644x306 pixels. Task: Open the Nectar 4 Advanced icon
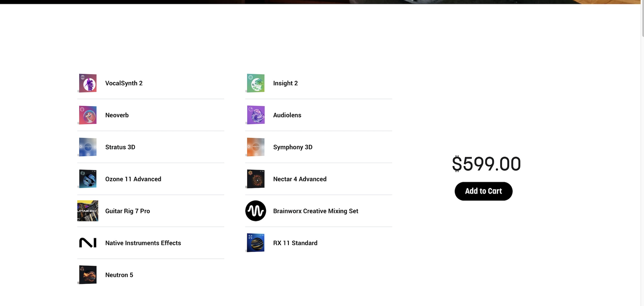pyautogui.click(x=256, y=178)
